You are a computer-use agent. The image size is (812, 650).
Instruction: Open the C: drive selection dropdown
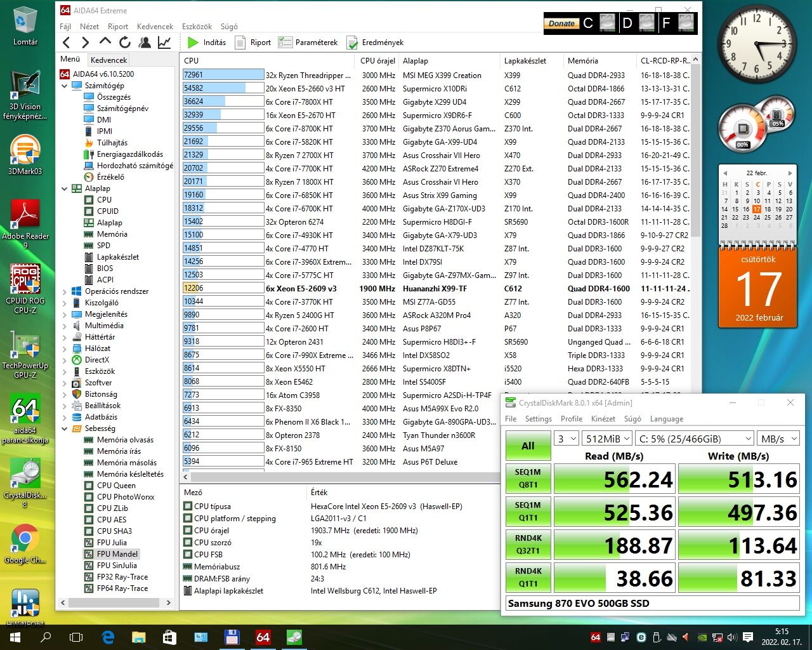[x=694, y=439]
